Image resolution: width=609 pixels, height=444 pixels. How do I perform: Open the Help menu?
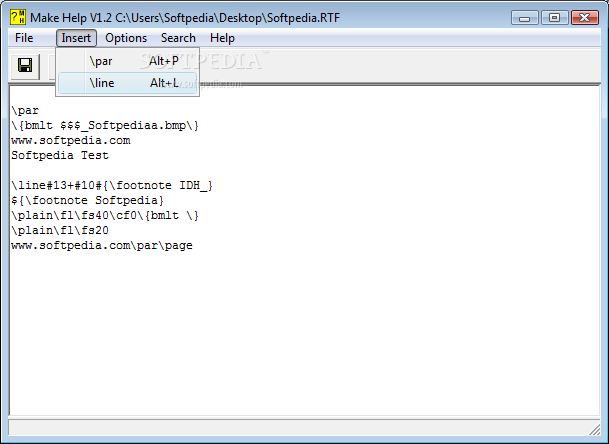pos(222,38)
